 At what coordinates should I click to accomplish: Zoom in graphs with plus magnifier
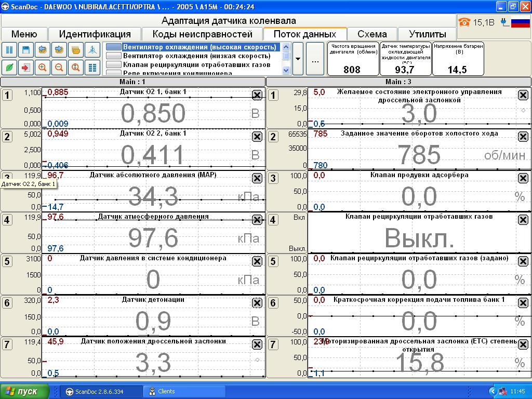click(x=43, y=68)
